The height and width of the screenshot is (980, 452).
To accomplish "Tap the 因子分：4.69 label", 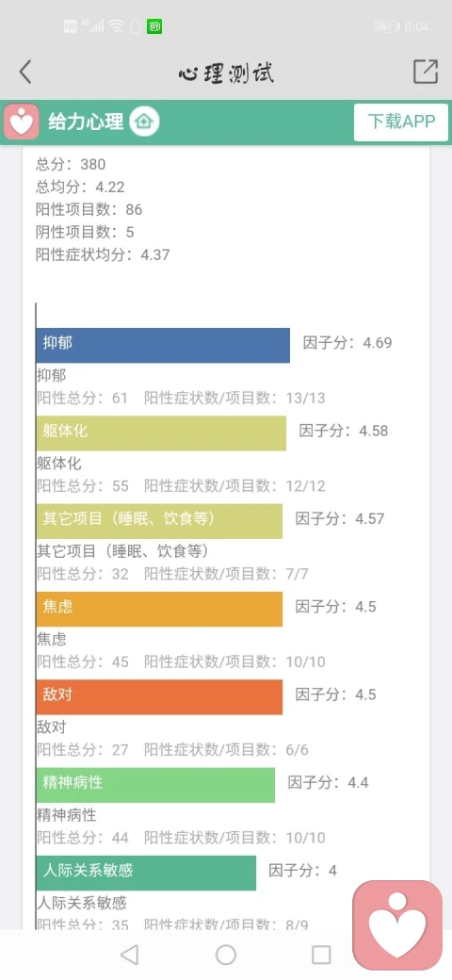I will [x=347, y=342].
